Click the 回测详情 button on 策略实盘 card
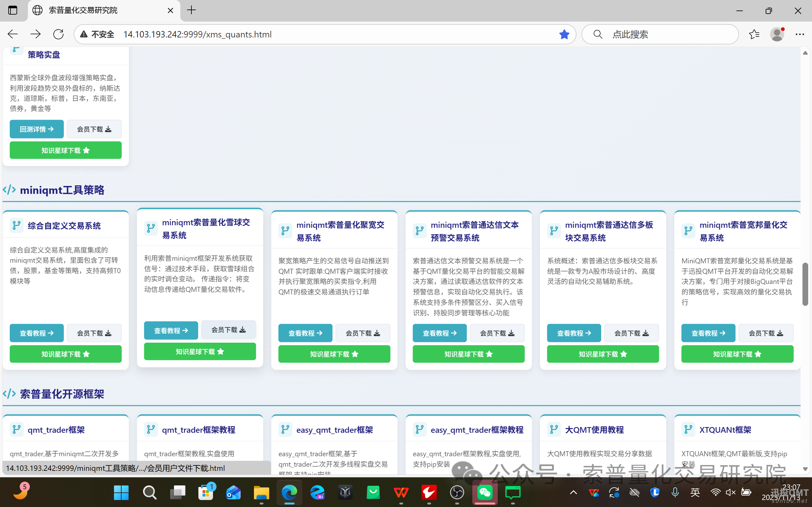The width and height of the screenshot is (812, 507). pos(37,129)
